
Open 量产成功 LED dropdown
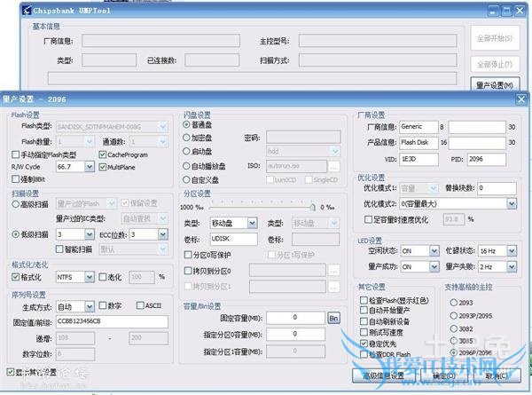[434, 266]
